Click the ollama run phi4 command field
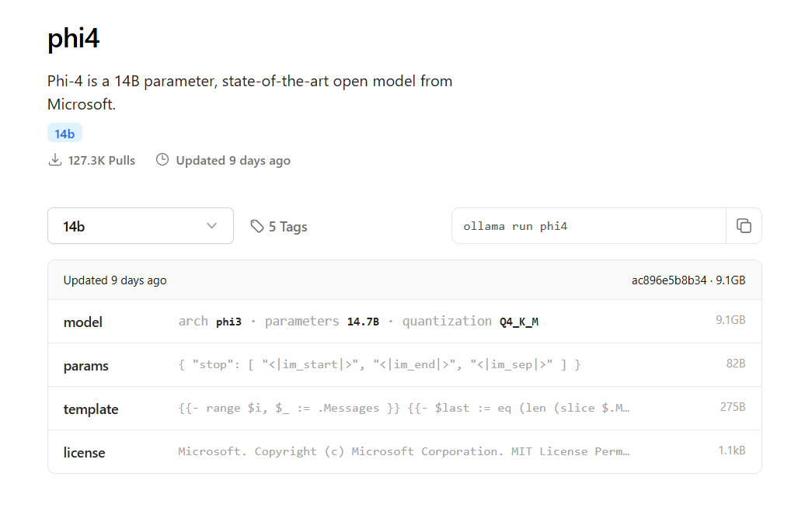Screen dimensions: 812x508 (x=589, y=226)
